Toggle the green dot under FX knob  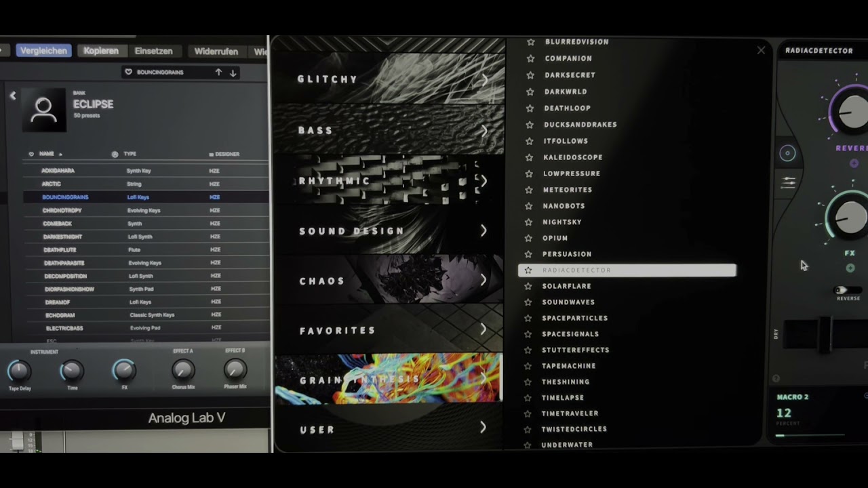(x=850, y=268)
